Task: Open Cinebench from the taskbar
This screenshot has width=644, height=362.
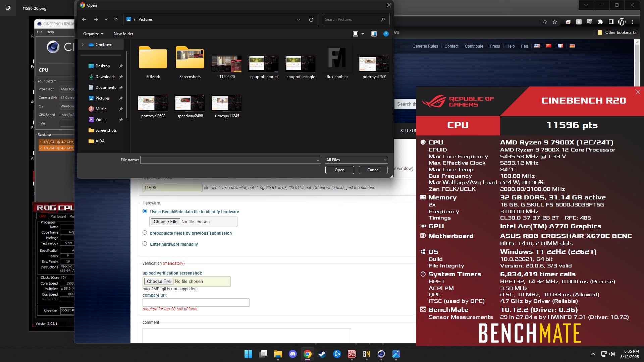Action: coord(381,354)
